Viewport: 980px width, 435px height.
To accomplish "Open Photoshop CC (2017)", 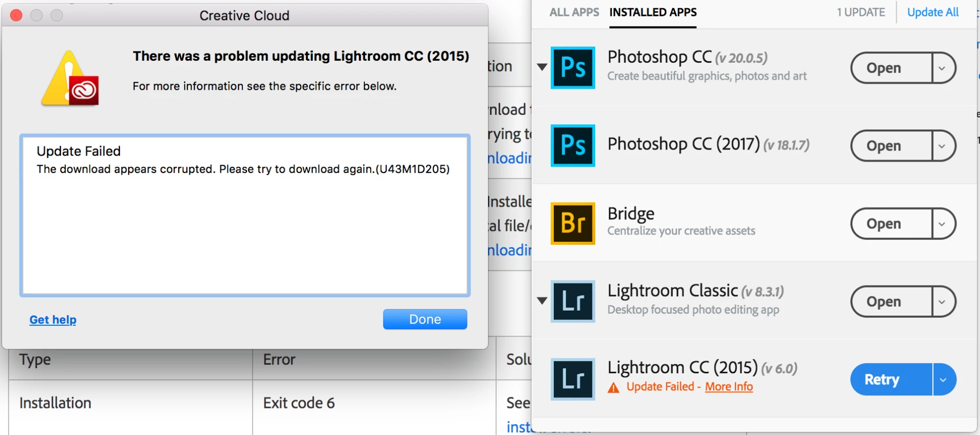I will coord(891,146).
